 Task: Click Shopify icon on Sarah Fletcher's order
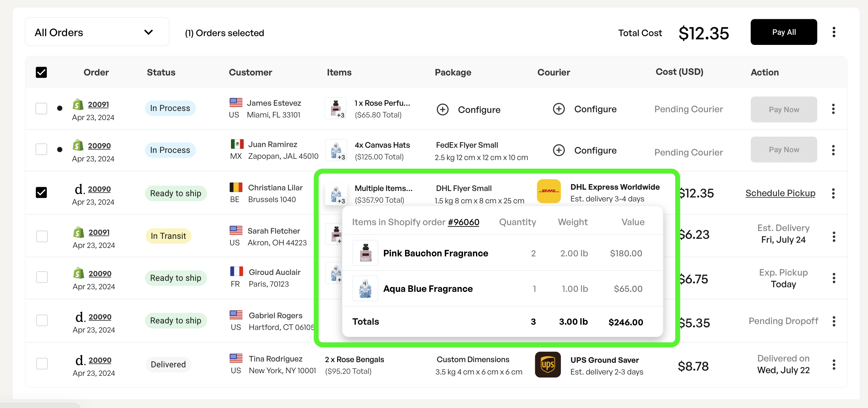click(x=78, y=232)
